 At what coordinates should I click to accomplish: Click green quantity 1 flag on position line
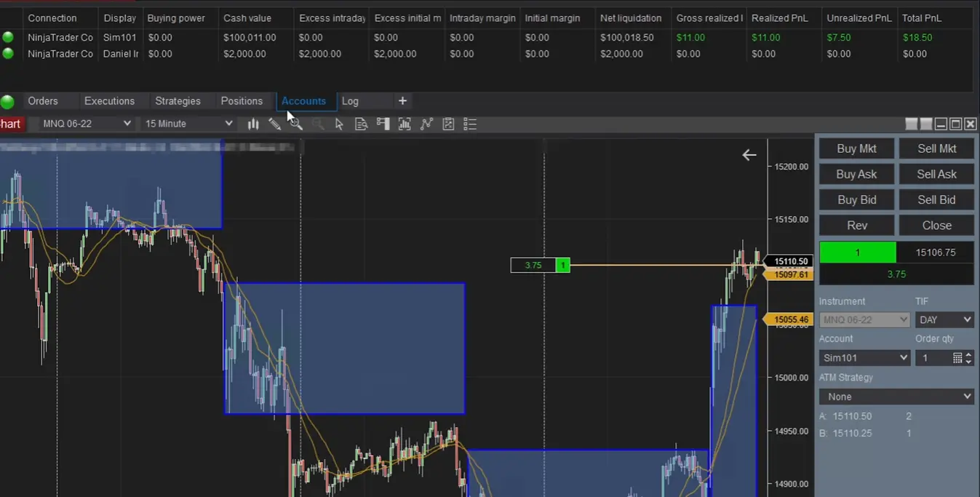click(x=563, y=266)
